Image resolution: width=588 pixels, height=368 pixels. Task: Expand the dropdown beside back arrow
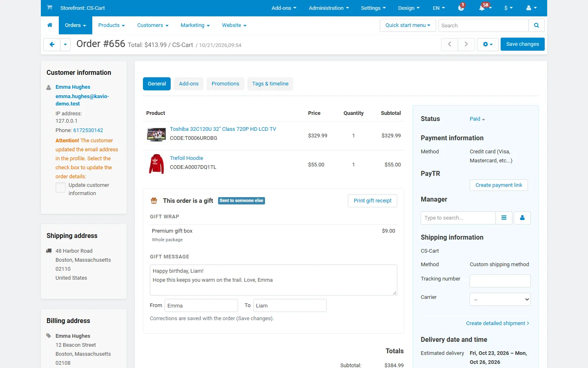(x=65, y=44)
